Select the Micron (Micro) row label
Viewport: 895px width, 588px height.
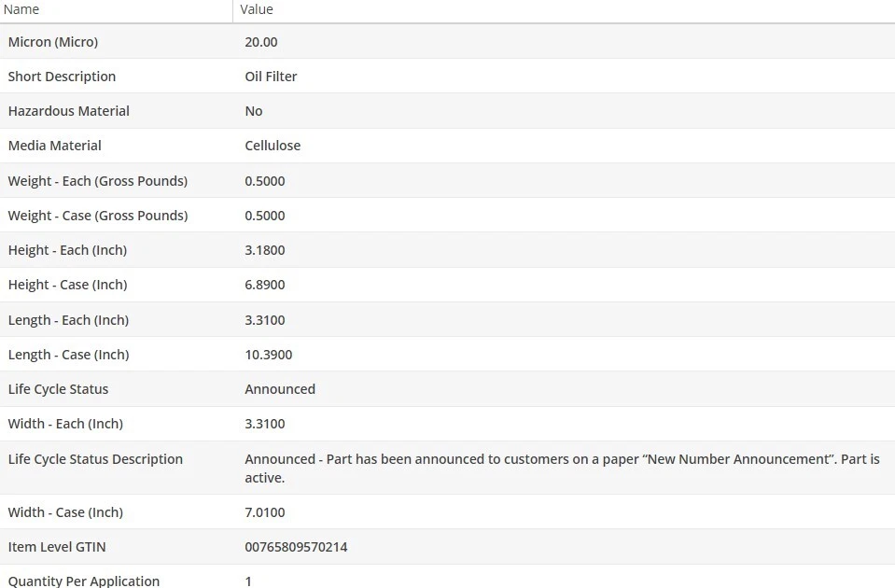(53, 42)
